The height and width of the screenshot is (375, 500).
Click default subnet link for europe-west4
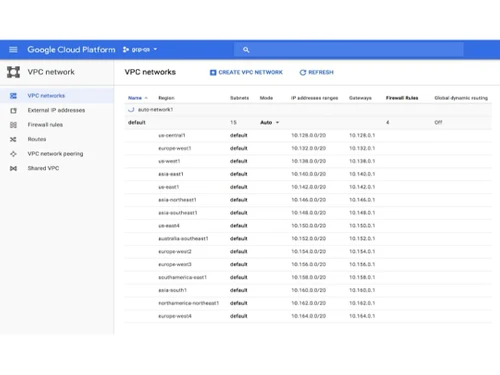[239, 316]
